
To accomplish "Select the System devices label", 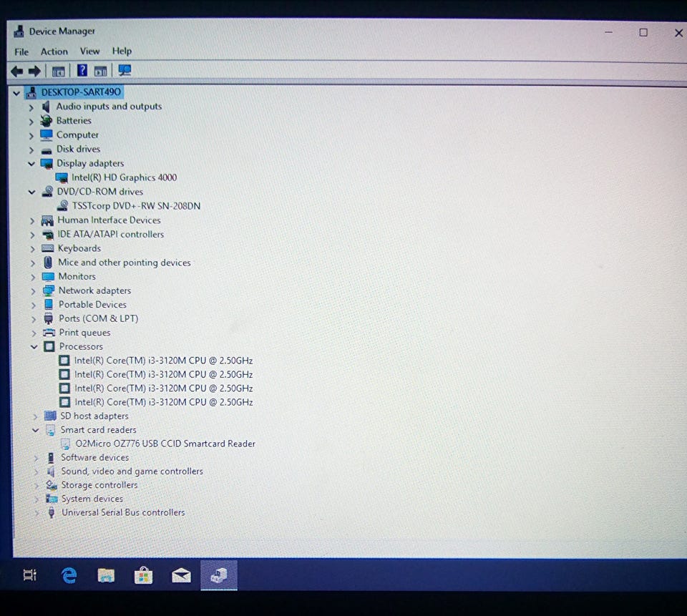I will point(92,499).
